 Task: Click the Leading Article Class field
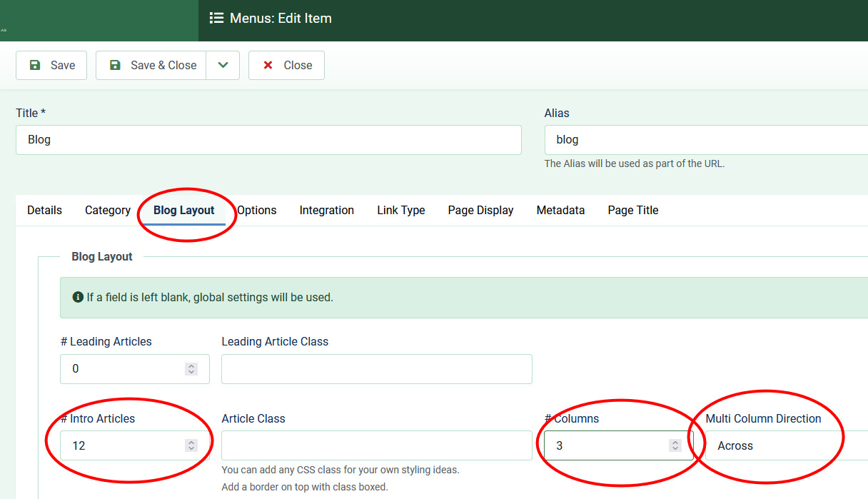[x=376, y=369]
